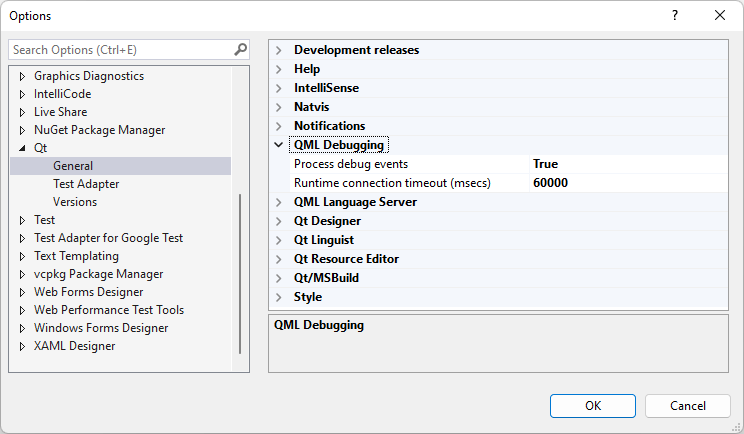Select the Text Templating label
Viewport: 744px width, 434px height.
76,256
